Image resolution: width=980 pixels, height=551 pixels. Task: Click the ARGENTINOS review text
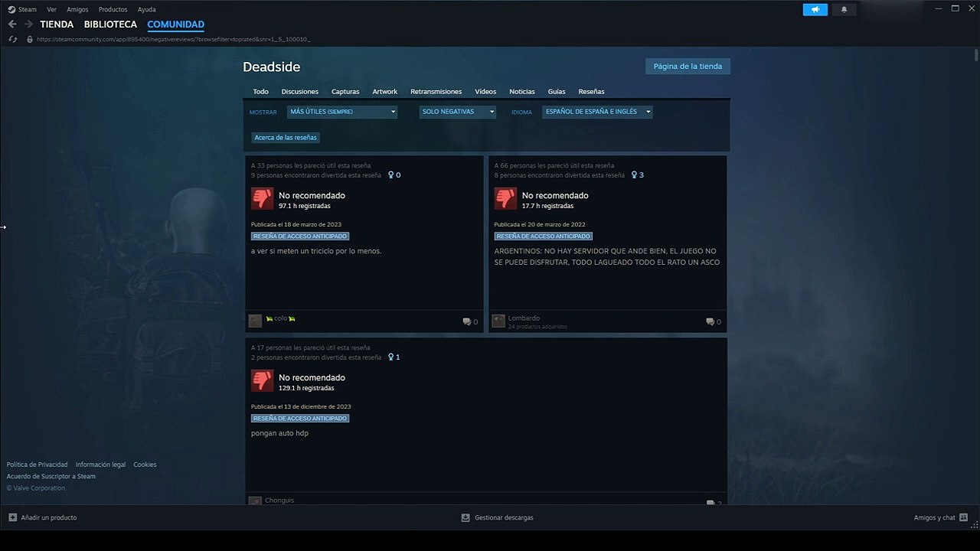(607, 256)
